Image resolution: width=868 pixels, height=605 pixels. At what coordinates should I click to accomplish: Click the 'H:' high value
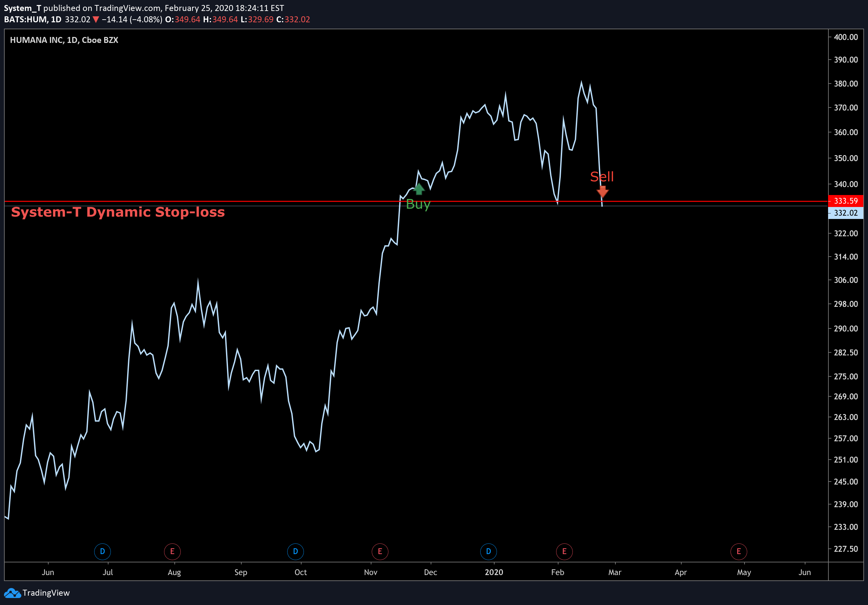pyautogui.click(x=220, y=20)
